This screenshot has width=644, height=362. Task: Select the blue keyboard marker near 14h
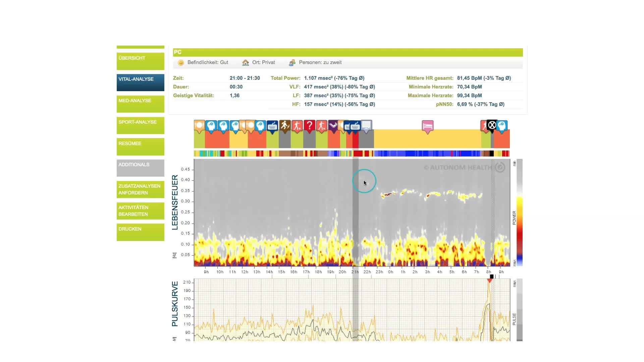272,126
